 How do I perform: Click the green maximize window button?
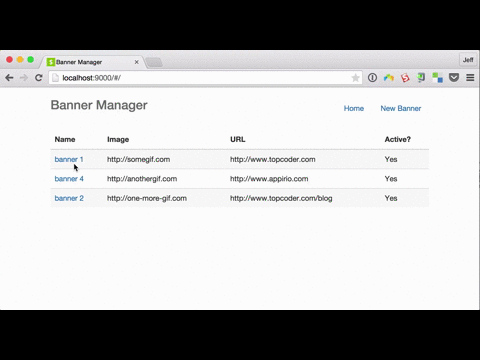[x=31, y=60]
